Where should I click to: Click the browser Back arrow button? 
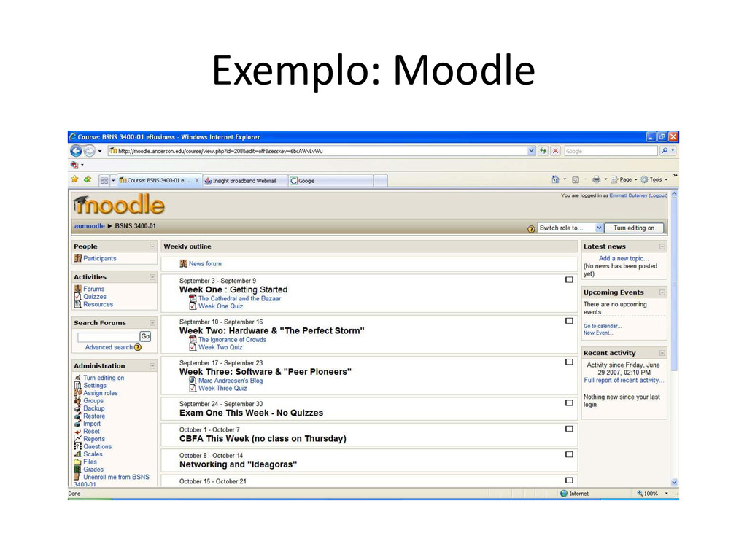click(76, 151)
